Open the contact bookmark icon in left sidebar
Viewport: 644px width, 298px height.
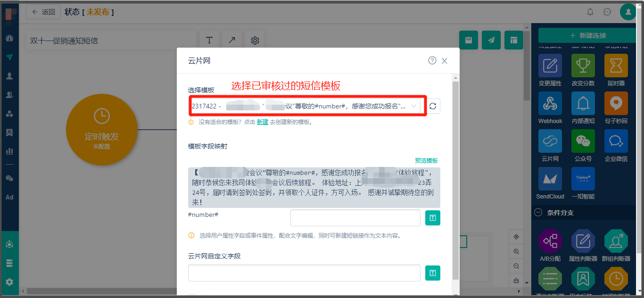click(x=9, y=132)
